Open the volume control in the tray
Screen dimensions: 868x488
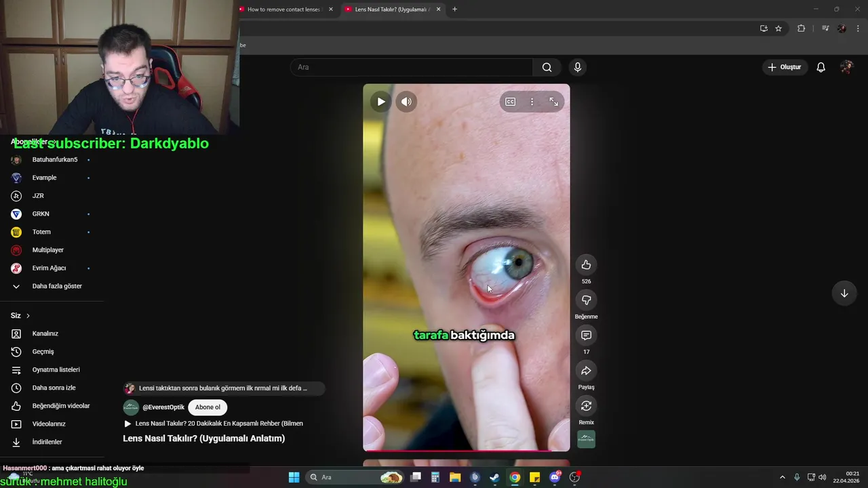[x=823, y=477]
